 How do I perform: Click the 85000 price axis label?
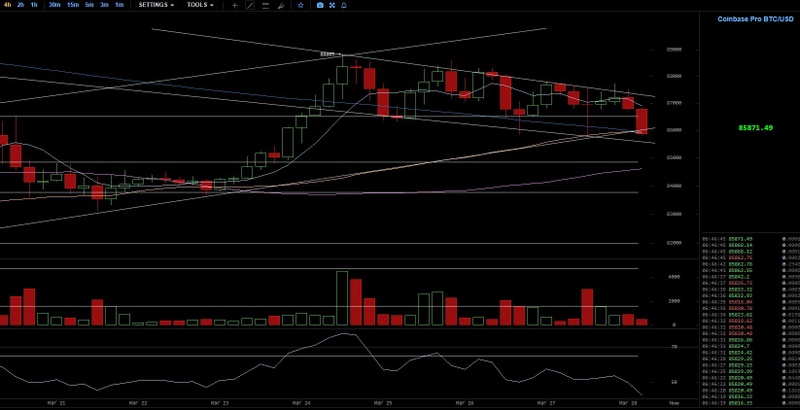click(674, 158)
